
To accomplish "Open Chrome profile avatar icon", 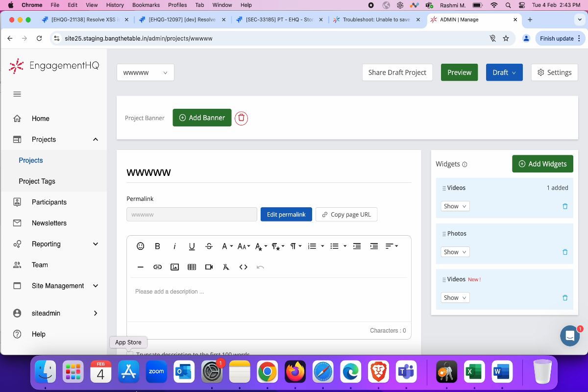I will pos(526,38).
